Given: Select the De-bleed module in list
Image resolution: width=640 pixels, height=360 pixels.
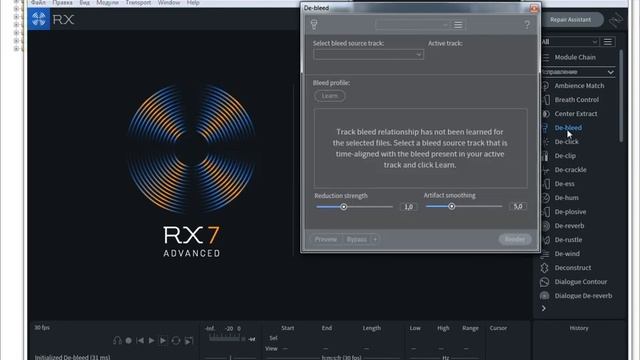Looking at the screenshot, I should 568,128.
